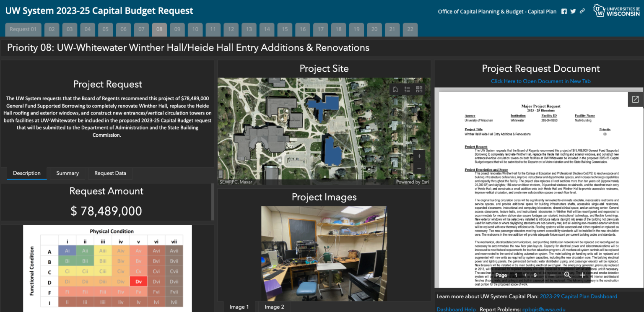Click the 'Project Request Document' heading
This screenshot has height=312, width=644.
(541, 69)
